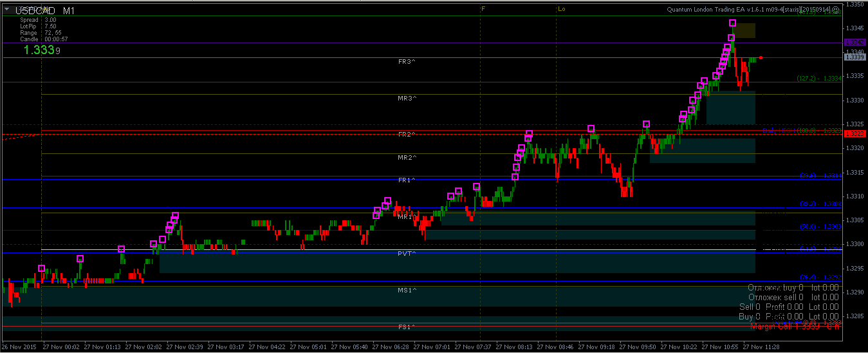Image resolution: width=868 pixels, height=353 pixels.
Task: Select the (50.0) - 1.3303 Fibonacci label
Action: [x=821, y=227]
